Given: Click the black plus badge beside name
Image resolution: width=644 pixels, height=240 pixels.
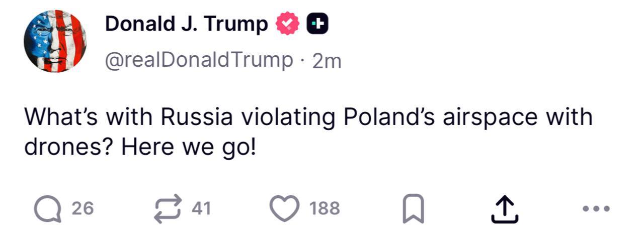Looking at the screenshot, I should click(x=318, y=24).
